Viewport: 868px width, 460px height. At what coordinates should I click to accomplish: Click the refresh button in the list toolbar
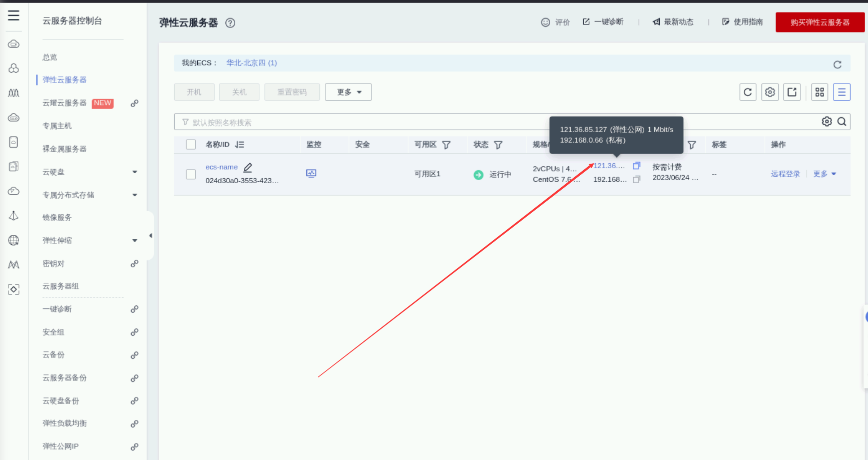(748, 92)
